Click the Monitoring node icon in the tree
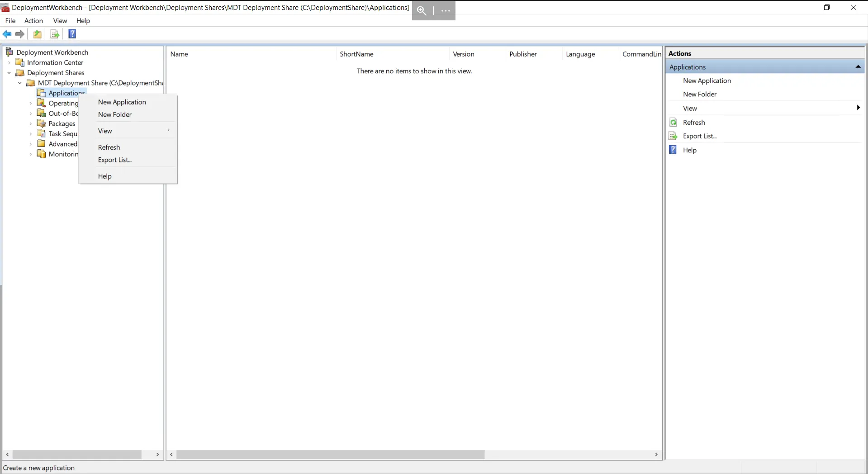868x474 pixels. 42,154
